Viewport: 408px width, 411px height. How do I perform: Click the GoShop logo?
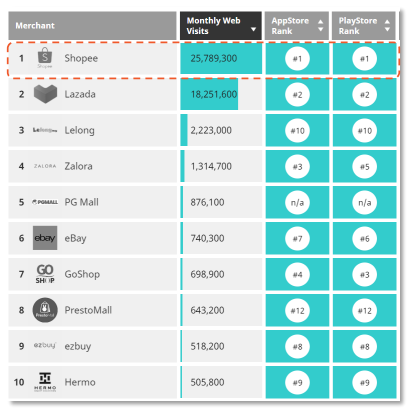(x=45, y=274)
